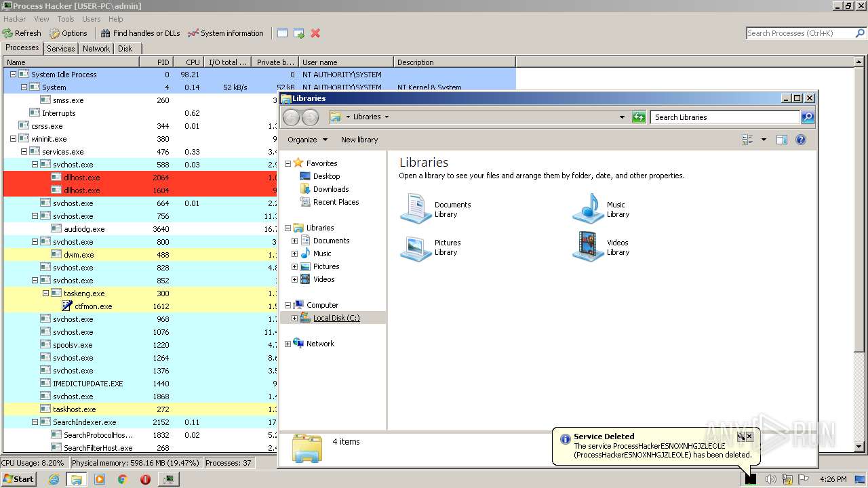Switch to the Services tab
This screenshot has width=868, height=488.
[x=61, y=49]
